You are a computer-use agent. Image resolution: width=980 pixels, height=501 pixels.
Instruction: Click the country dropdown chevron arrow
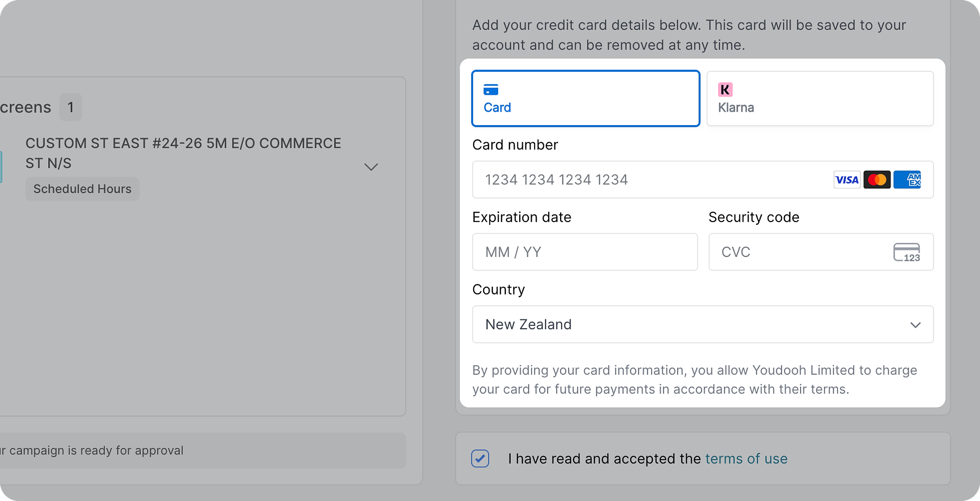915,325
